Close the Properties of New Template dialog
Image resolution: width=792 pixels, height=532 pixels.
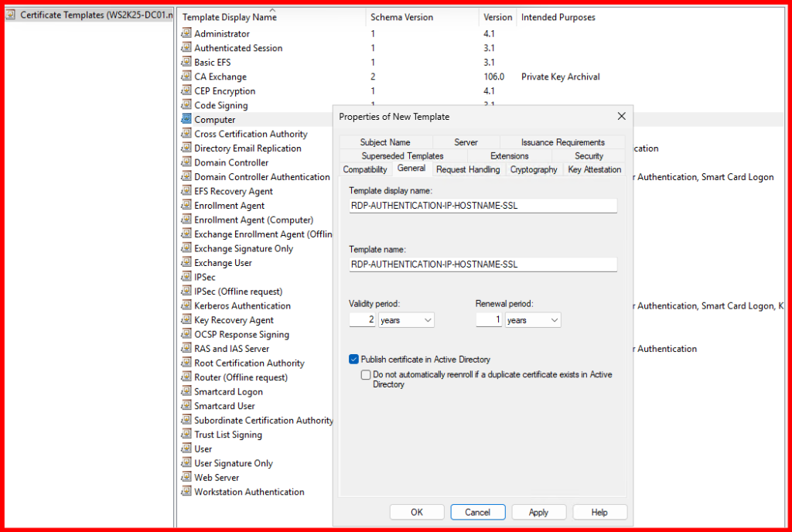pyautogui.click(x=621, y=117)
